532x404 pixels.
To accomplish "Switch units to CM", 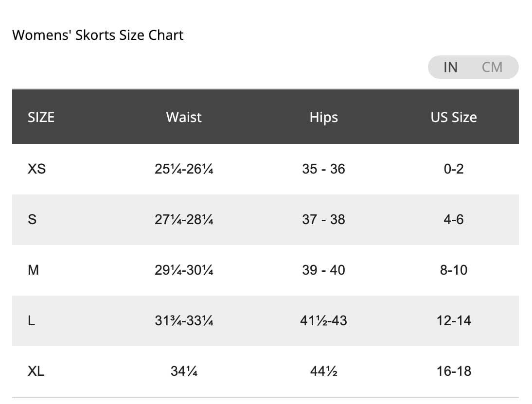I will pos(492,67).
